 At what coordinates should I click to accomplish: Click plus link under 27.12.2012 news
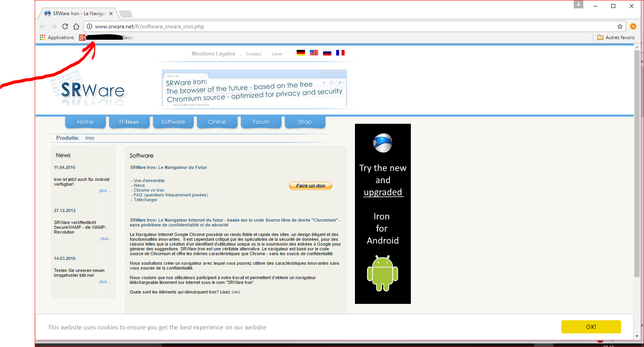point(105,238)
